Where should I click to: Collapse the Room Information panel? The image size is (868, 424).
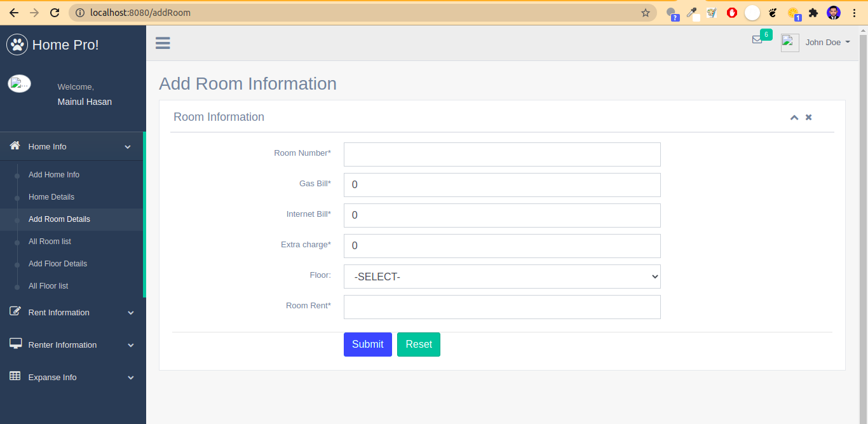(794, 117)
